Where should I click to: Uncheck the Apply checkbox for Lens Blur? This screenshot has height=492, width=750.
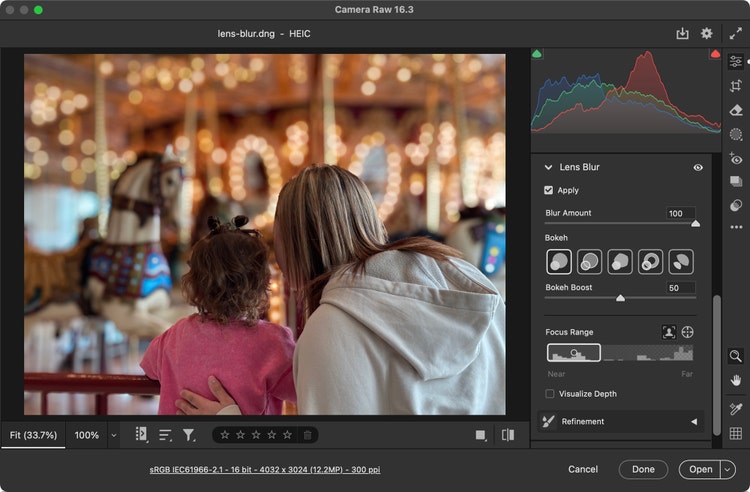coord(548,190)
